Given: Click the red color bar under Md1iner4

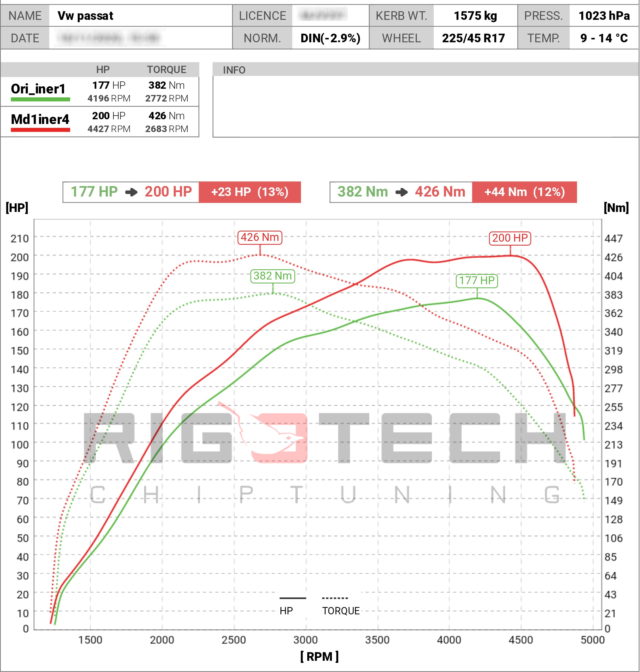Looking at the screenshot, I should coord(41,130).
